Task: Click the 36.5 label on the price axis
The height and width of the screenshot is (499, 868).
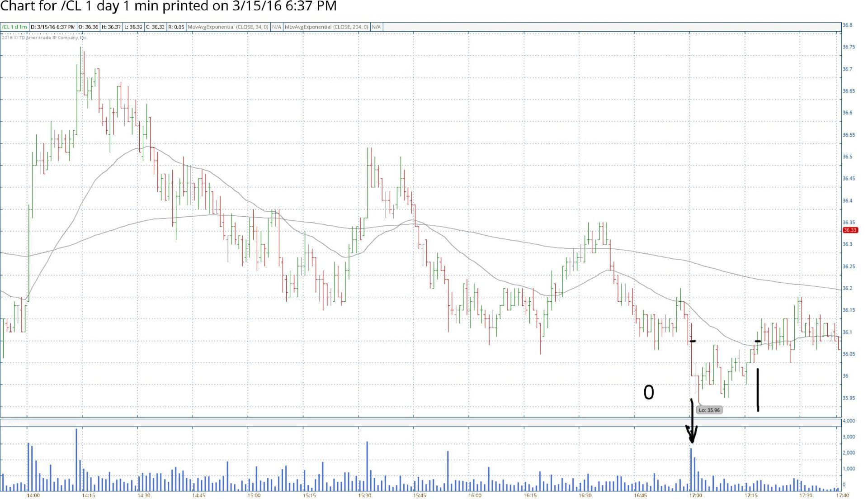Action: pyautogui.click(x=847, y=157)
